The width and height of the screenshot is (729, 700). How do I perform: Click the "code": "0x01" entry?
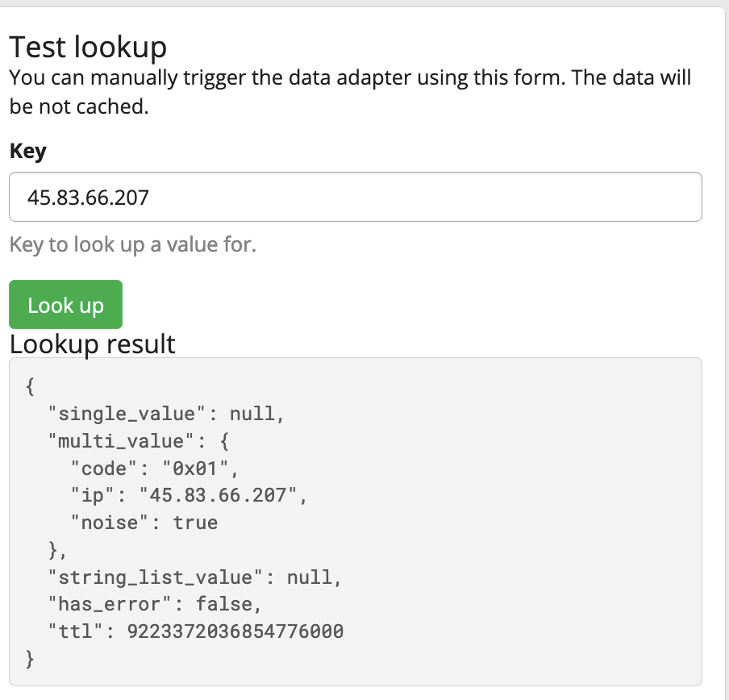point(155,469)
